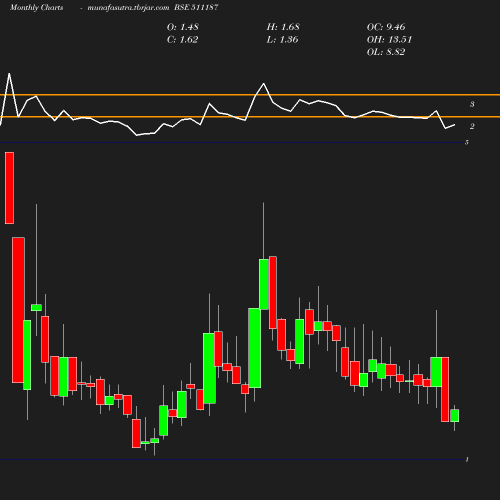
Task: Click the upper orange horizontal indicator line
Action: (x=250, y=95)
